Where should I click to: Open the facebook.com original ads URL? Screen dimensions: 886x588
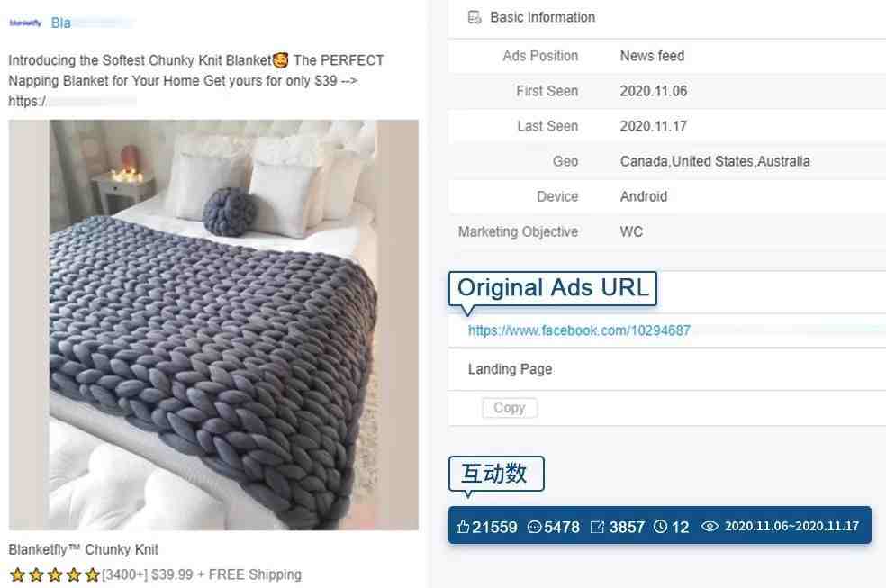[579, 330]
